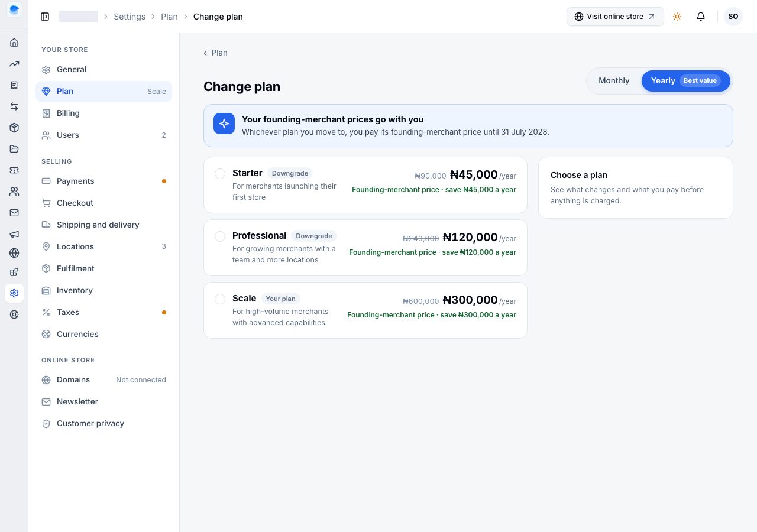757x532 pixels.
Task: Open Inventory settings in sidebar
Action: pos(104,291)
